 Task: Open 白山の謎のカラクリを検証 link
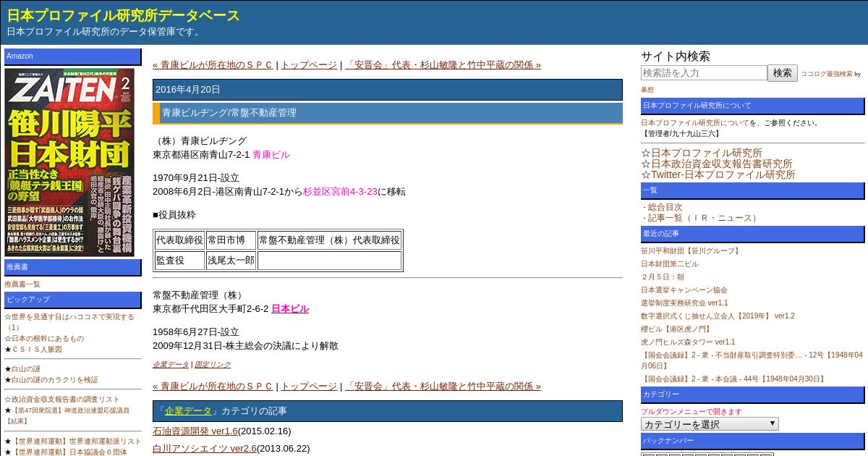click(55, 379)
